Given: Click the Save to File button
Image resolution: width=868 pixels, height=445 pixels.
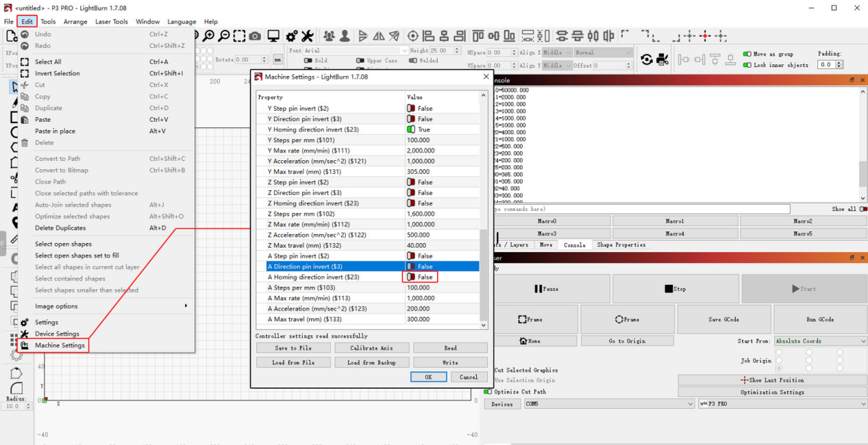Looking at the screenshot, I should click(x=293, y=348).
